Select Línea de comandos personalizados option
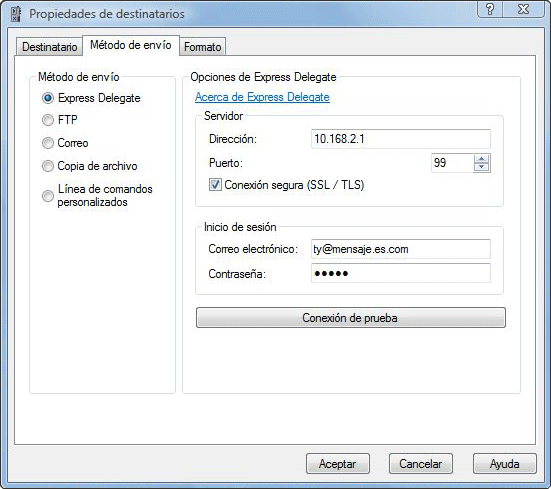The height and width of the screenshot is (489, 551). point(48,196)
